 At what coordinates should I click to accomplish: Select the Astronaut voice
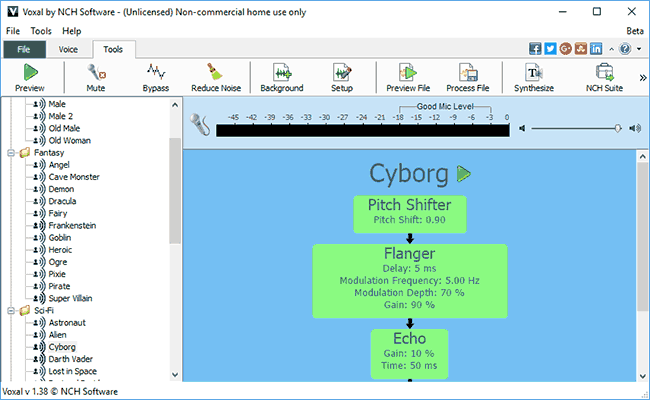(x=67, y=323)
